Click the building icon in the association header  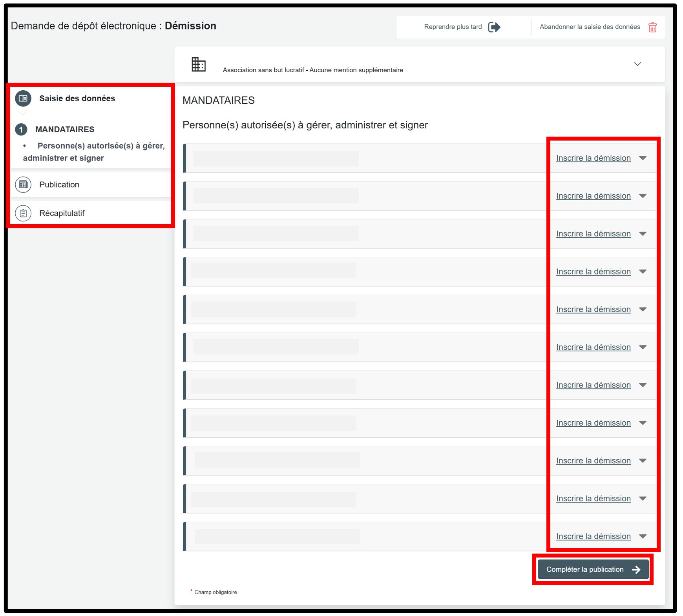198,64
